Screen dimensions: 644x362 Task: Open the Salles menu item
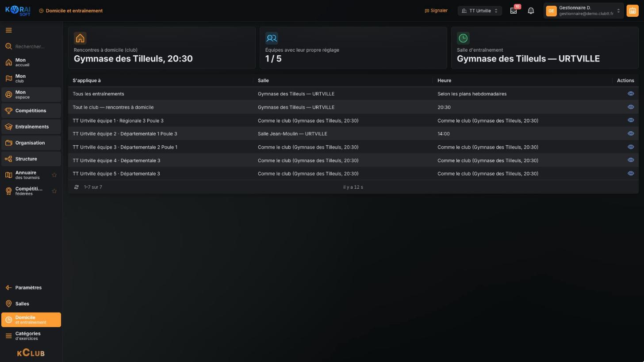(31, 304)
